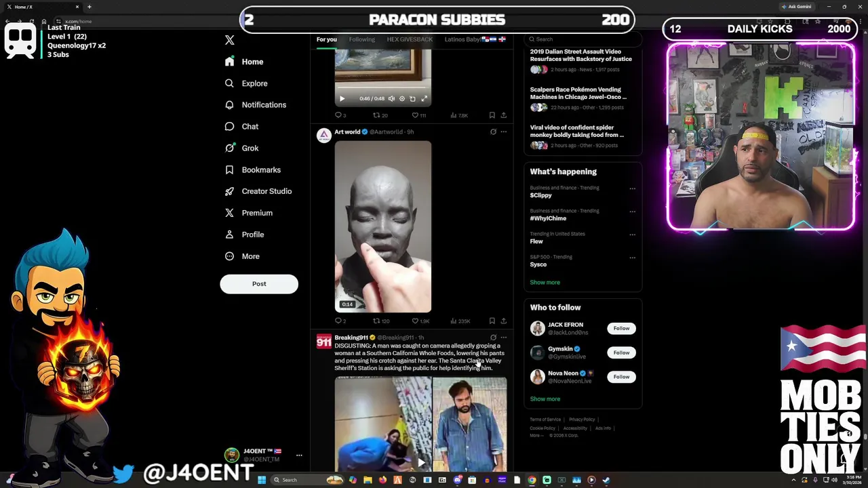Follow the Nova Neon account
868x488 pixels.
[x=621, y=377]
